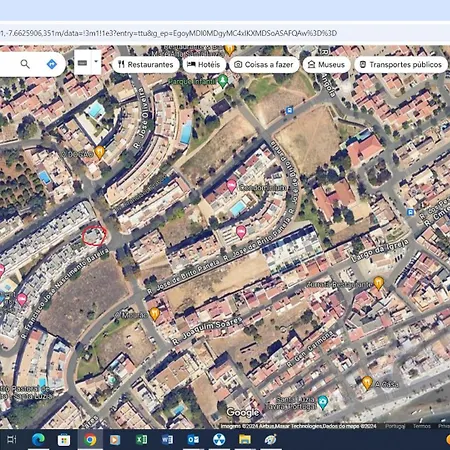Click the Chrome taskbar icon
450x450 pixels.
click(90, 440)
